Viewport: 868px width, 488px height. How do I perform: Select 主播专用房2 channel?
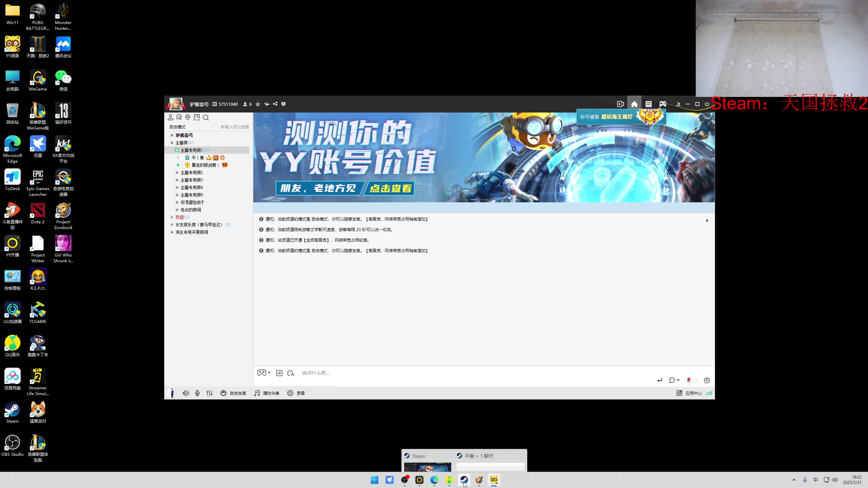(x=192, y=172)
